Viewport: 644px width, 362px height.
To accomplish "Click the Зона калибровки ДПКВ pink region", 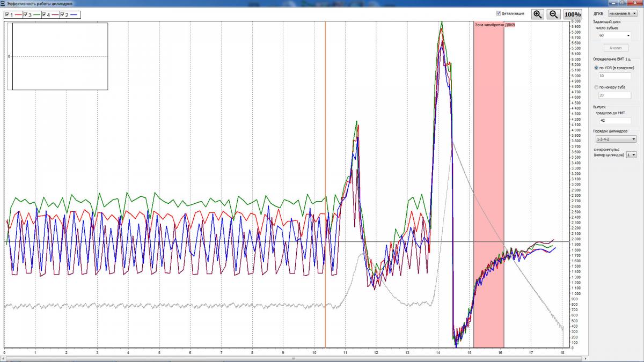I will 488,161.
